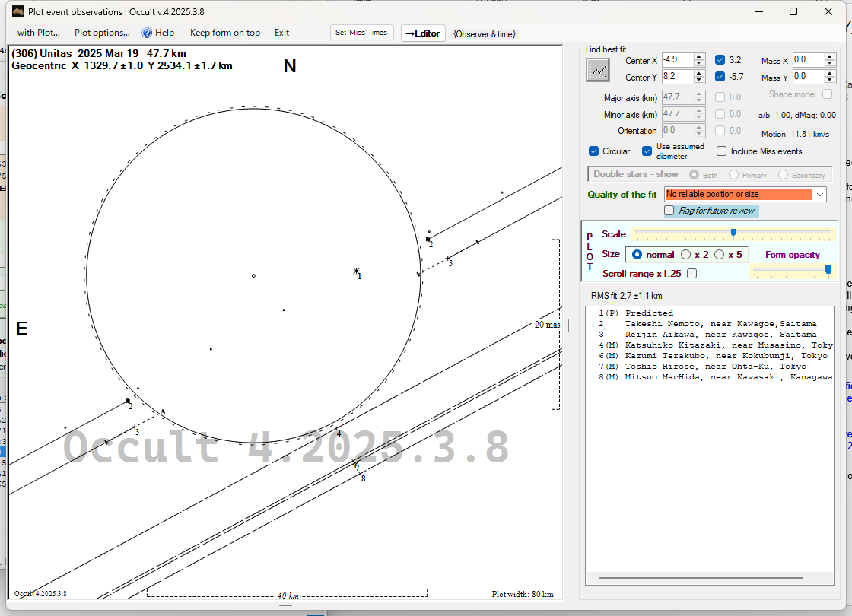
Task: Maximize the Plot event observations window
Action: tap(793, 11)
